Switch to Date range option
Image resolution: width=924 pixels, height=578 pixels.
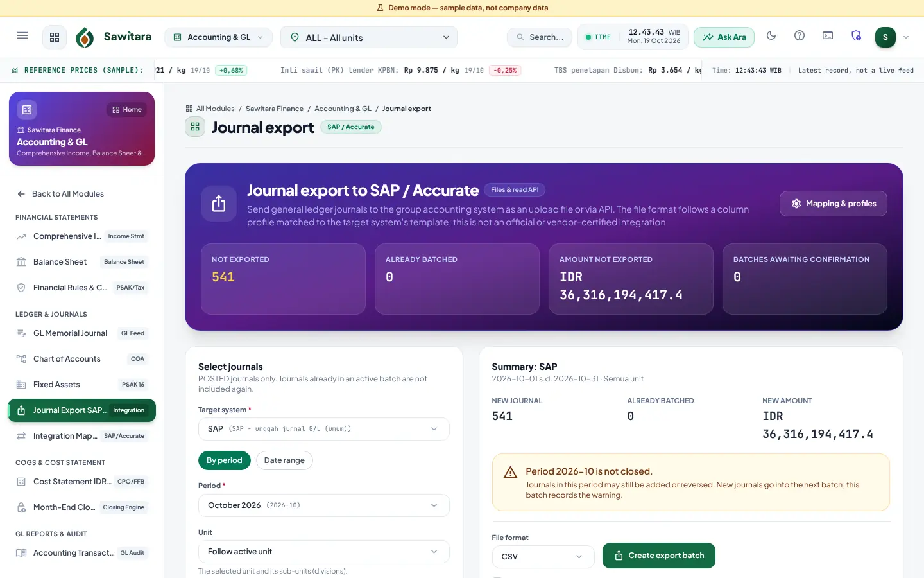tap(284, 460)
